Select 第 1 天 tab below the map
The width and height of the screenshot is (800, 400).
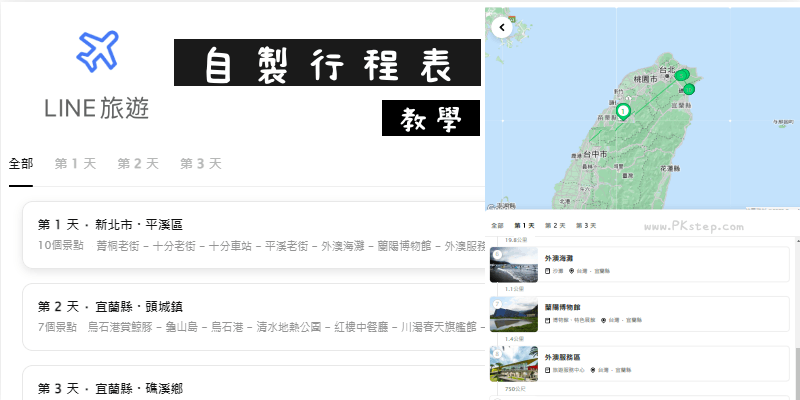(x=524, y=226)
